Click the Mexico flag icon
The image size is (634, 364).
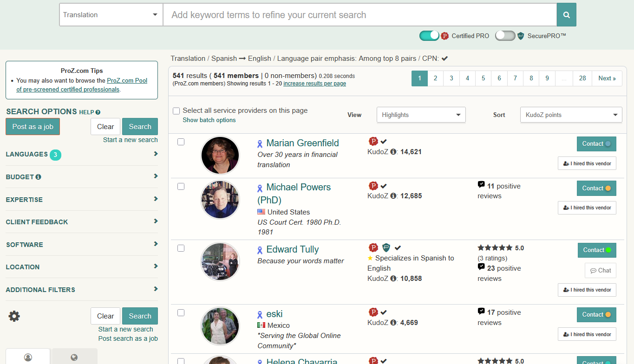(261, 325)
